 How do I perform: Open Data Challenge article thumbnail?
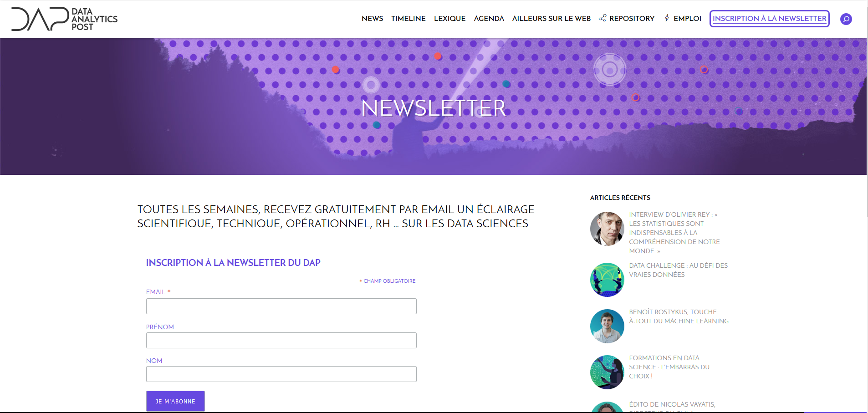pos(607,280)
